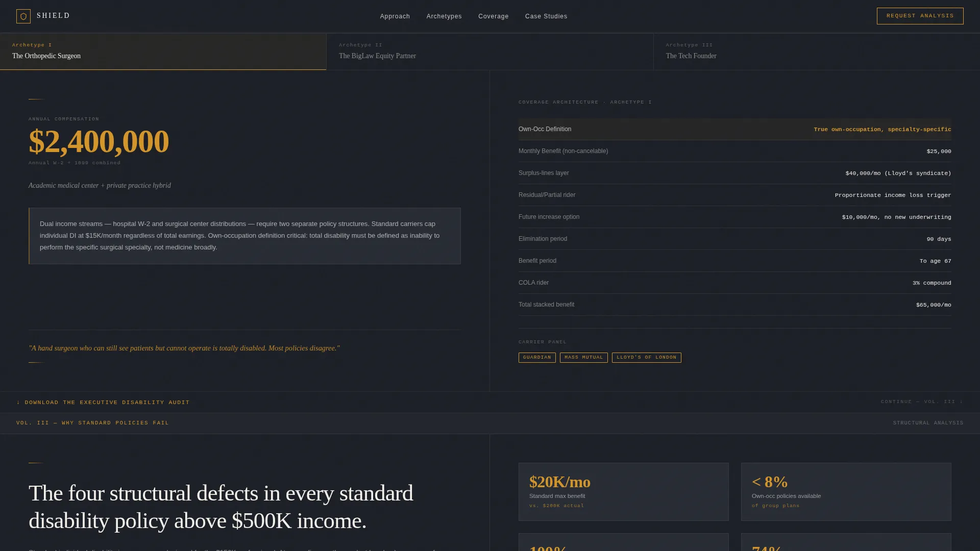Screen dimensions: 980x551
Task: Click the Own-Occ Definition row
Action: [x=735, y=129]
